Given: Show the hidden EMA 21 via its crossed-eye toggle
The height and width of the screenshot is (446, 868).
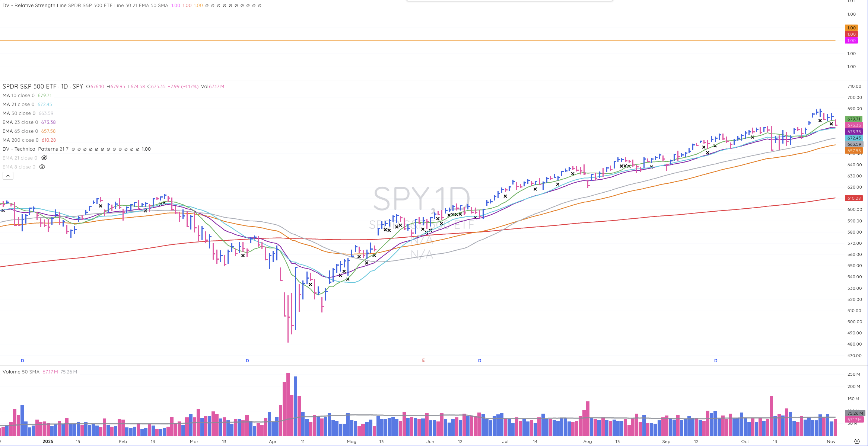Looking at the screenshot, I should click(x=44, y=158).
